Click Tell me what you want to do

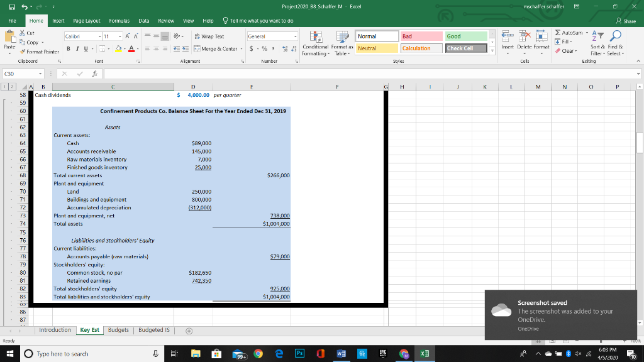(x=258, y=21)
